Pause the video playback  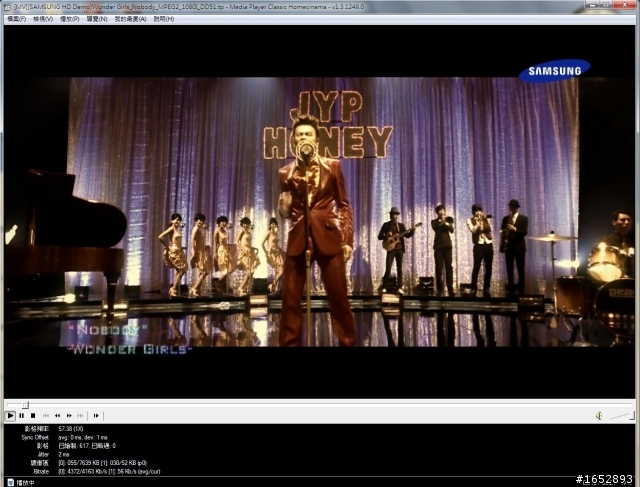(22, 416)
